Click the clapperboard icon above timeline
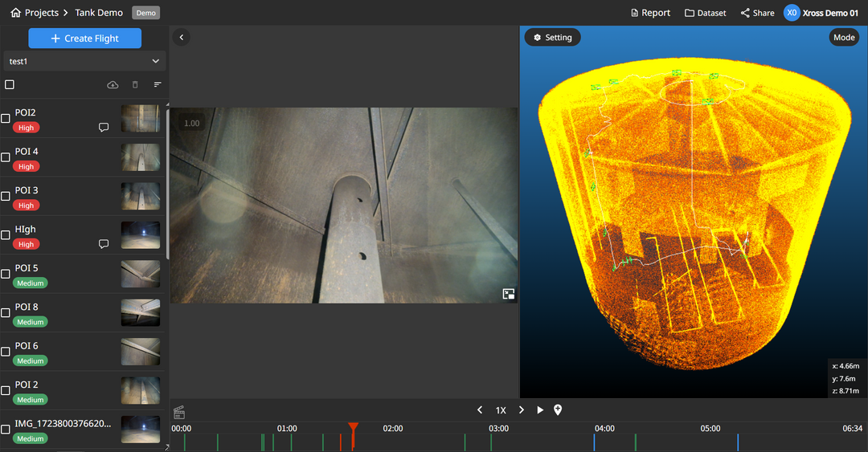868x452 pixels. click(179, 413)
